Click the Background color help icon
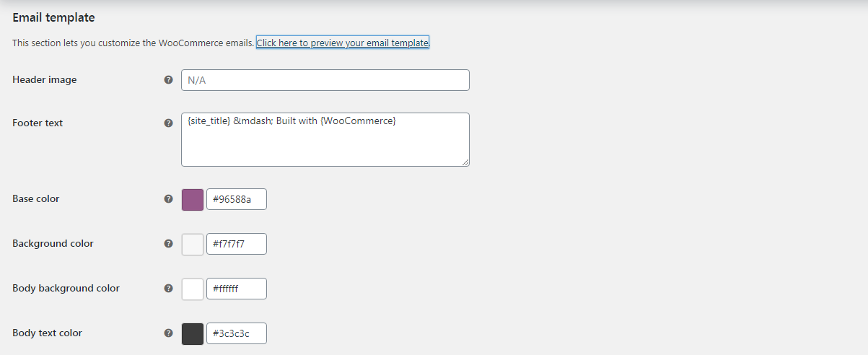Viewport: 868px width, 355px height. [x=168, y=244]
